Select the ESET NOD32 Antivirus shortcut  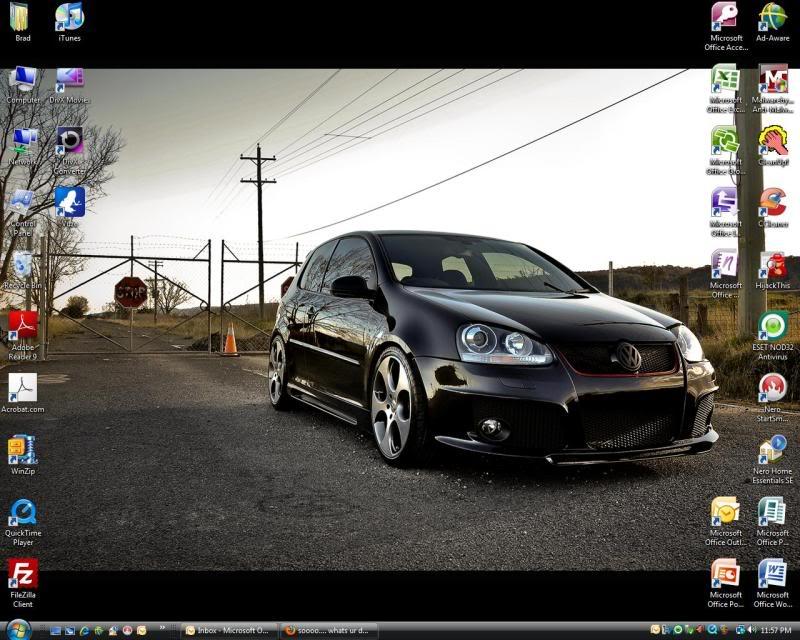tap(772, 336)
